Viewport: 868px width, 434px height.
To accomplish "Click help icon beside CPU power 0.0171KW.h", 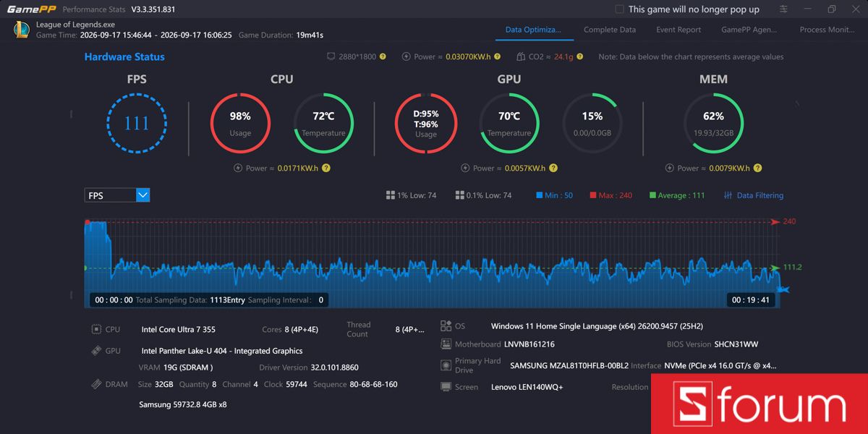I will point(326,168).
